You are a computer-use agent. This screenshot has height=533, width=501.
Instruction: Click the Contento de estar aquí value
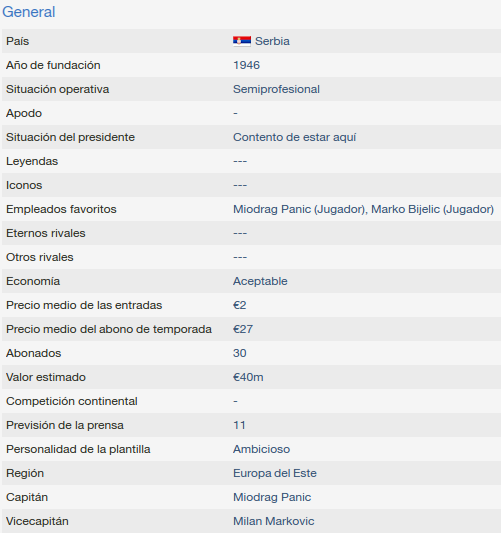pos(294,137)
